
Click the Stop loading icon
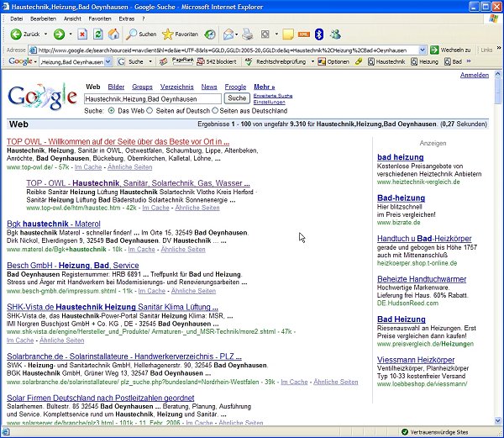(x=81, y=34)
